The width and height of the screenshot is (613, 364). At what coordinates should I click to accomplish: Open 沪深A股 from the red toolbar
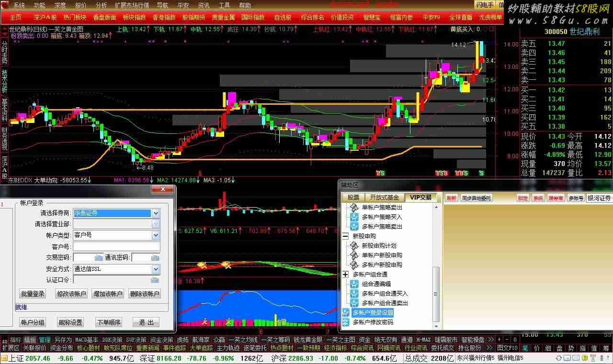pyautogui.click(x=45, y=17)
